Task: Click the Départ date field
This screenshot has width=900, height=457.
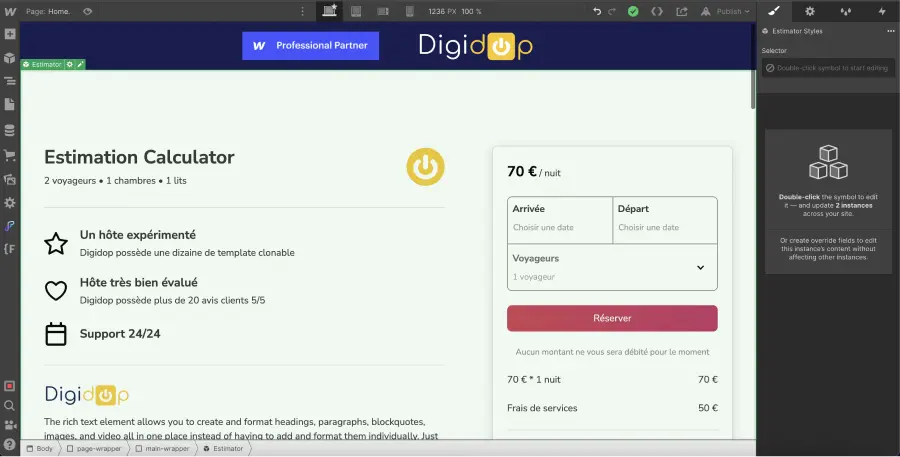Action: pyautogui.click(x=665, y=220)
